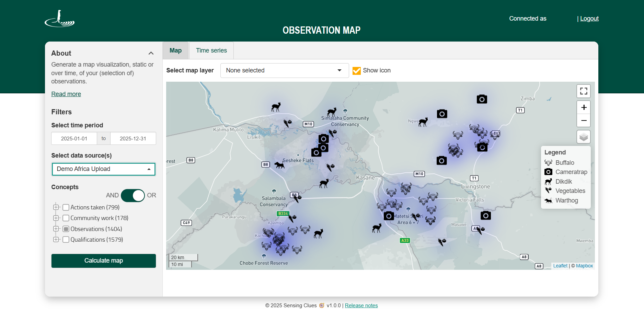Screen dimensions: 644x311
Task: Open the map layers control
Action: 584,137
